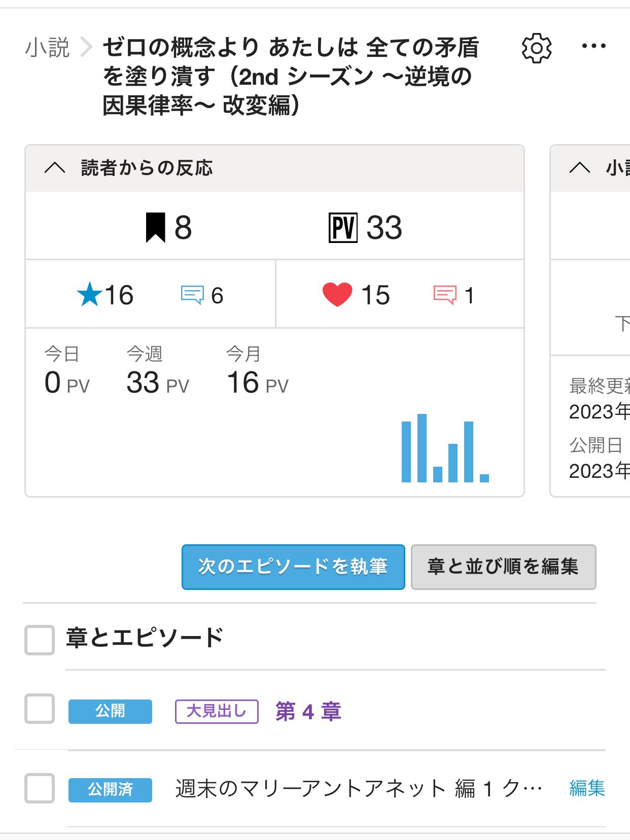
Task: Click the red heart likes icon
Action: [337, 295]
